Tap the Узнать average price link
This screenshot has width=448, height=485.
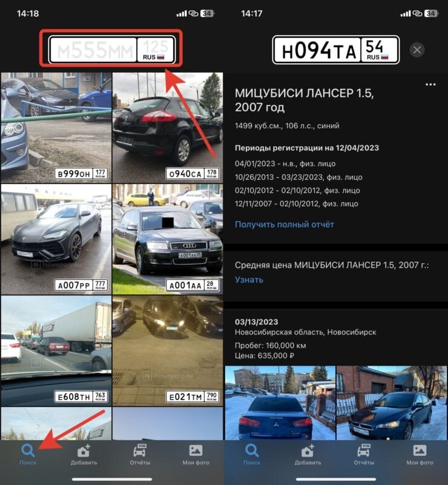(x=249, y=280)
